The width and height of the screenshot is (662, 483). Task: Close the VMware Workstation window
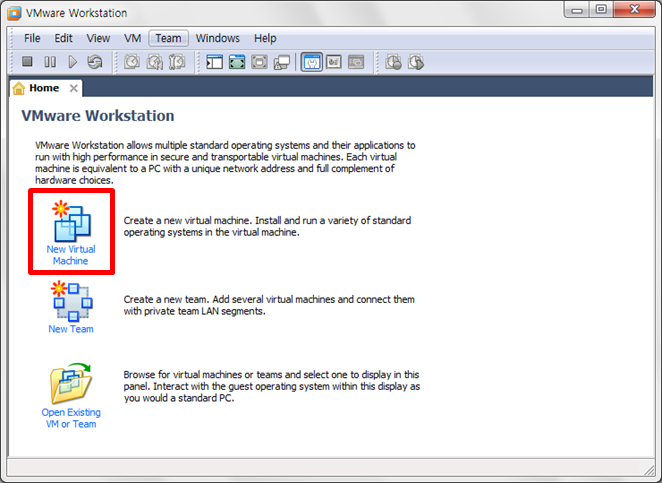click(x=634, y=10)
